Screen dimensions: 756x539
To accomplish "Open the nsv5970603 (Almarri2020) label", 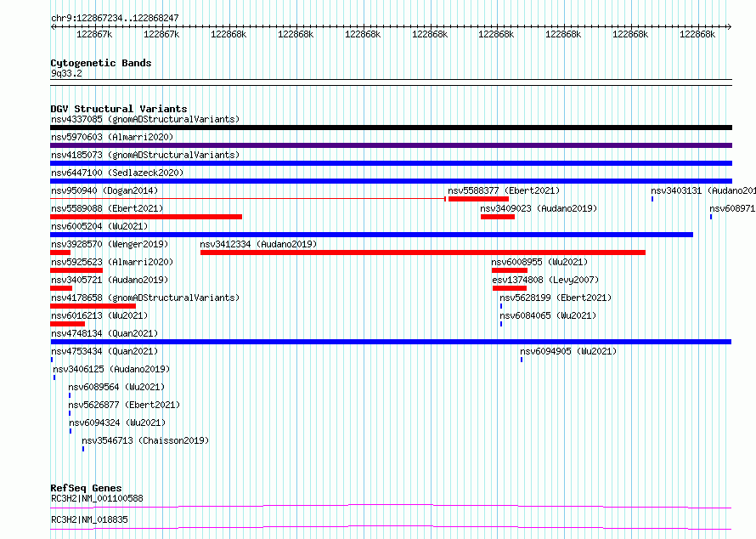I will (112, 137).
